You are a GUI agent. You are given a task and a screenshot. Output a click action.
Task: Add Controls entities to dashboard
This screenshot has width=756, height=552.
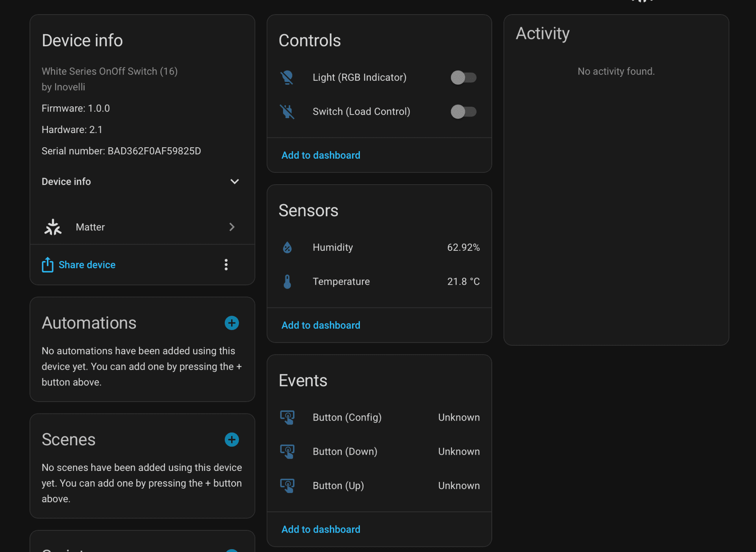pos(321,155)
